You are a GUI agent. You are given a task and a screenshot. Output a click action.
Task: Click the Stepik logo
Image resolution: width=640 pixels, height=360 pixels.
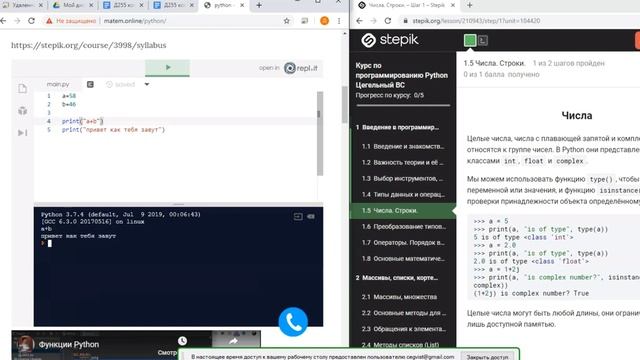[x=390, y=40]
